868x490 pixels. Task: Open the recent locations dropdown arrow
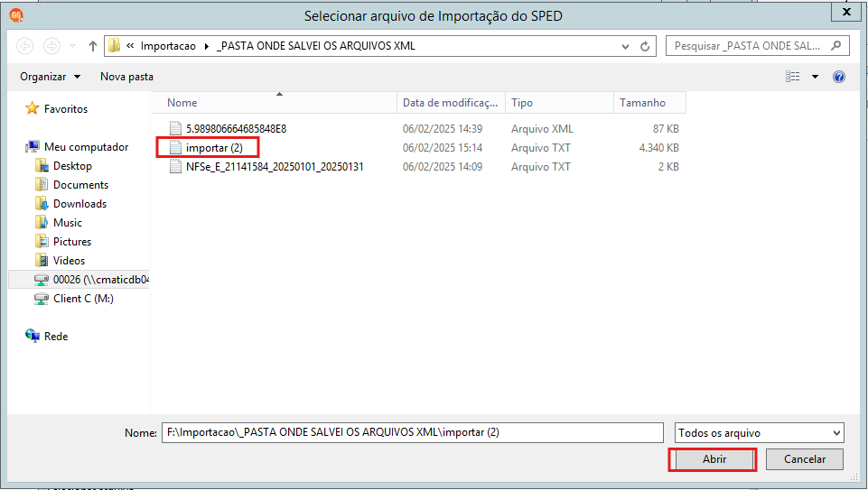tap(72, 46)
